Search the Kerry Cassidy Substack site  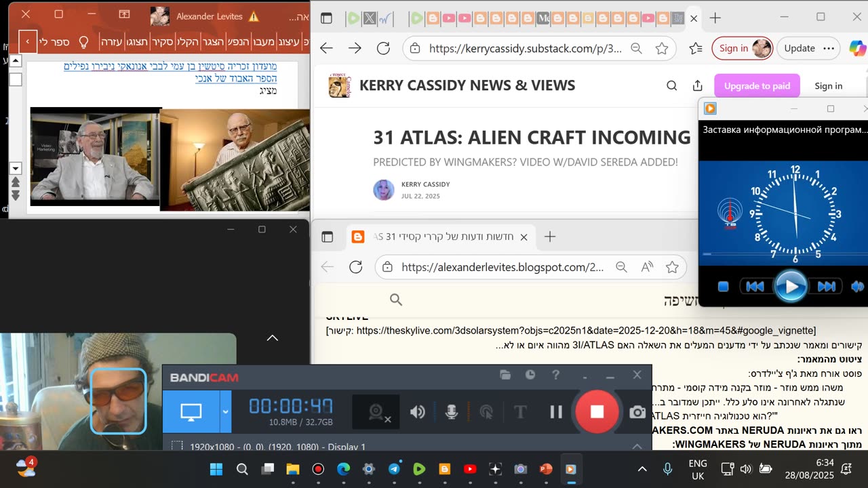coord(671,85)
